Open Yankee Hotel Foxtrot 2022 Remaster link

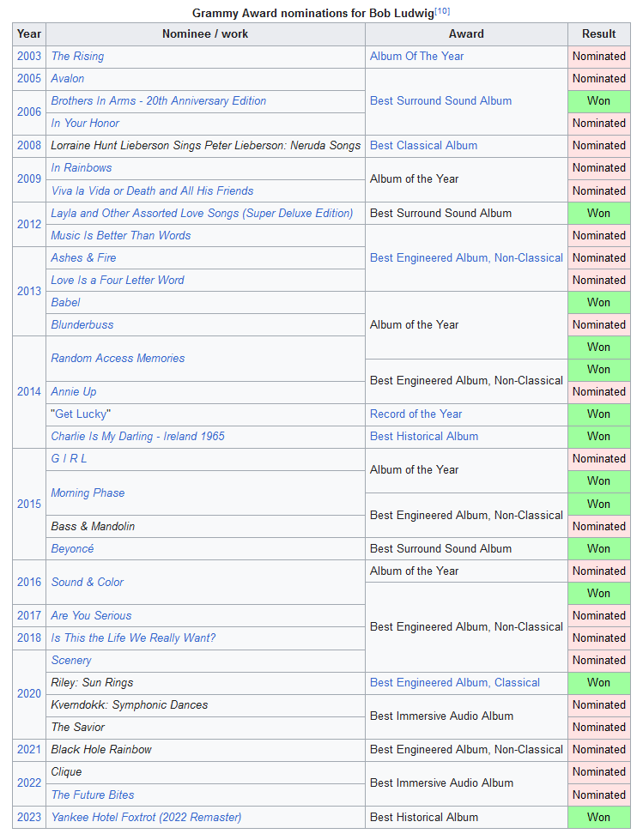[x=146, y=818]
